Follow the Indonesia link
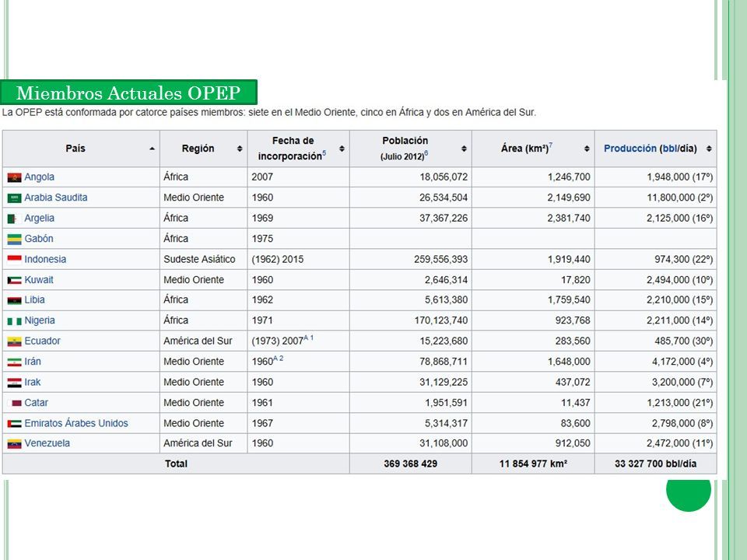 coord(45,260)
